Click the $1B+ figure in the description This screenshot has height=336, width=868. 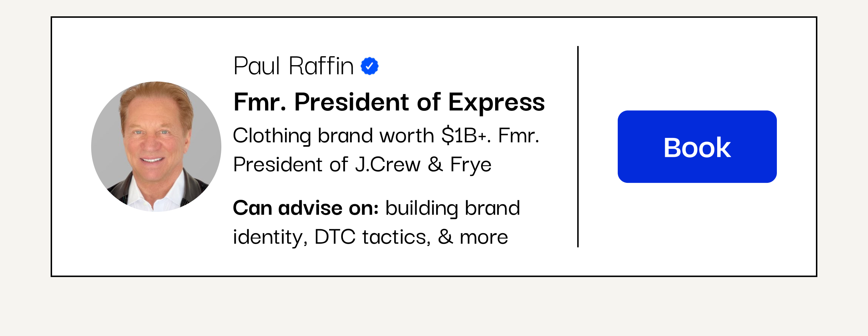[464, 136]
